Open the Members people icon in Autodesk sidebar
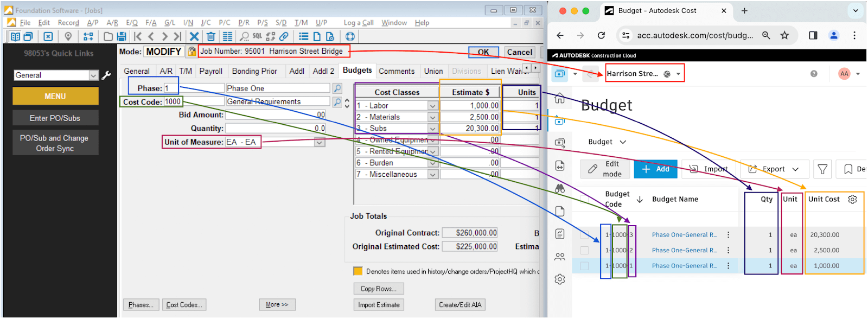The width and height of the screenshot is (868, 319). pos(560,257)
